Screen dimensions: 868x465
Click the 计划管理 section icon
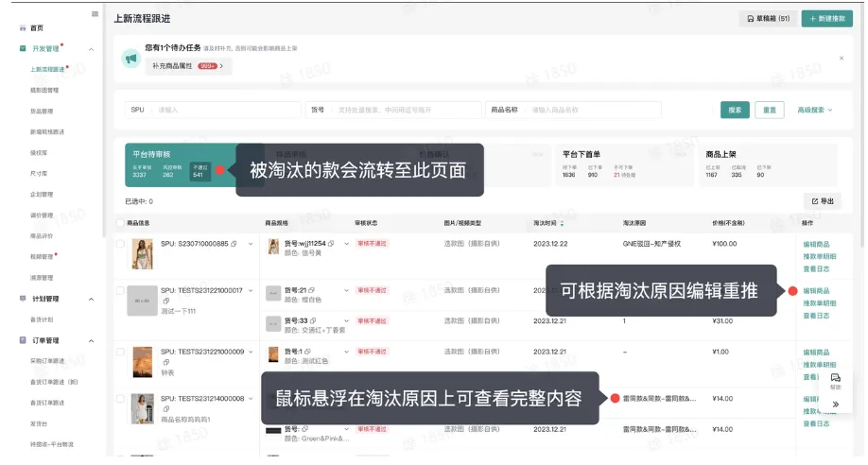[23, 299]
